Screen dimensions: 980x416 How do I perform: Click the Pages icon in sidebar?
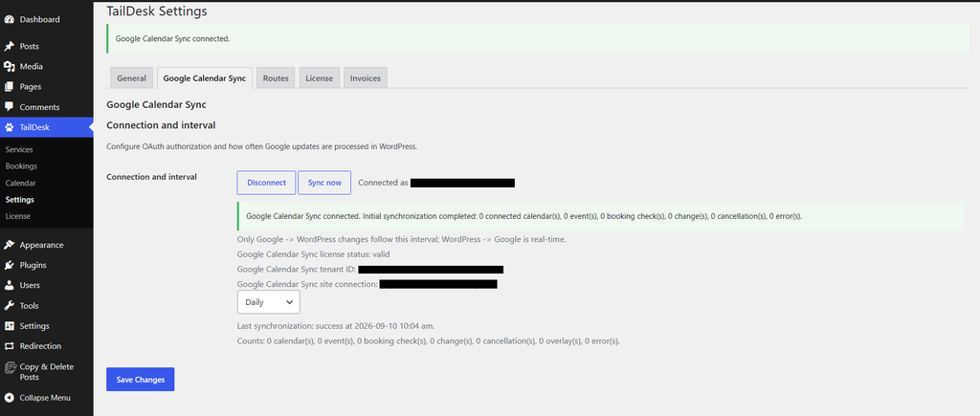pos(10,87)
